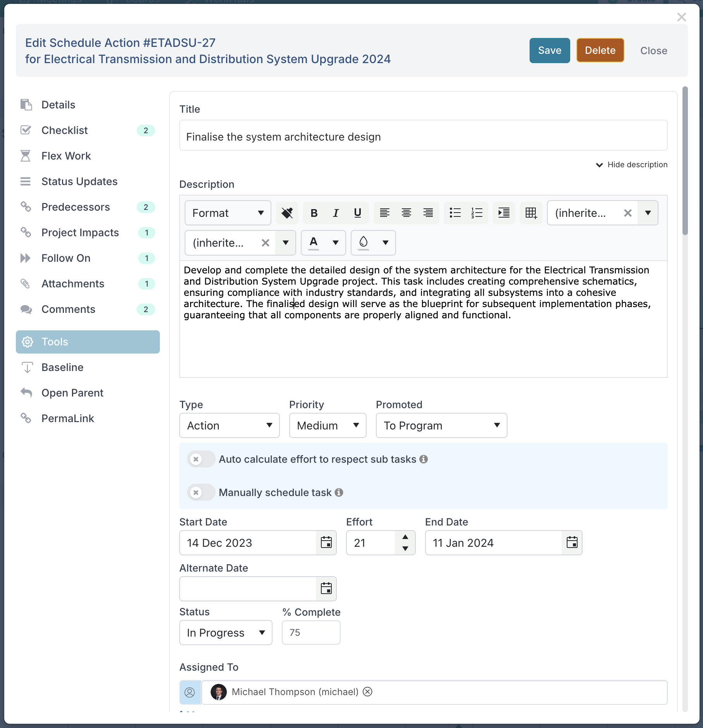703x728 pixels.
Task: Toggle underline formatting
Action: pos(357,213)
